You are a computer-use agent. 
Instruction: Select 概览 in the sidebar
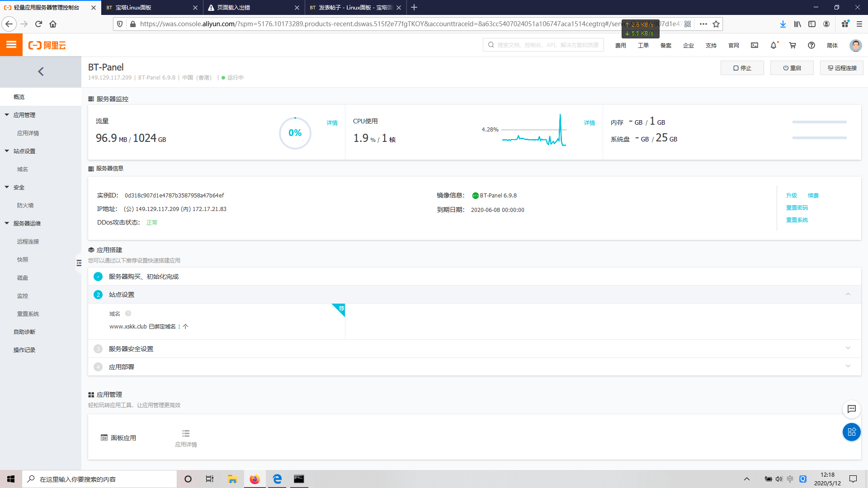coord(41,97)
